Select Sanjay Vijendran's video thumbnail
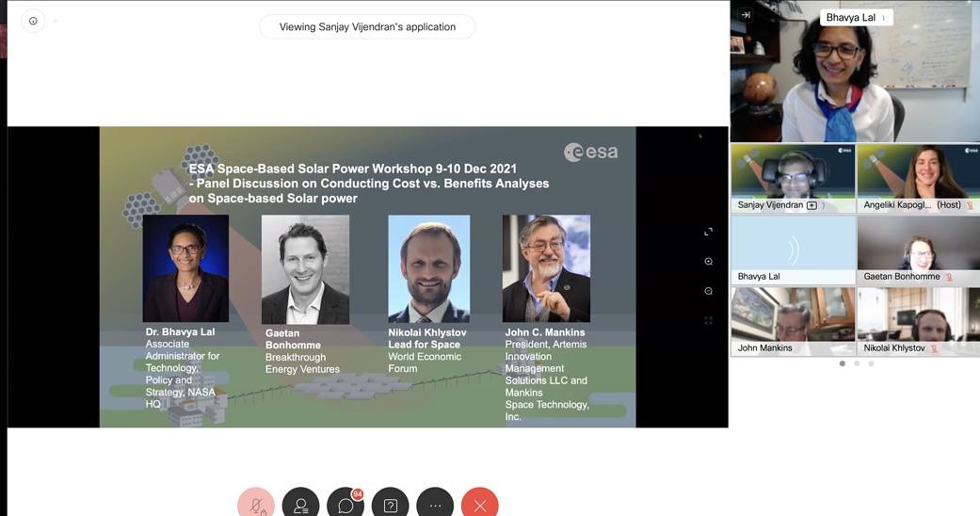 tap(793, 177)
